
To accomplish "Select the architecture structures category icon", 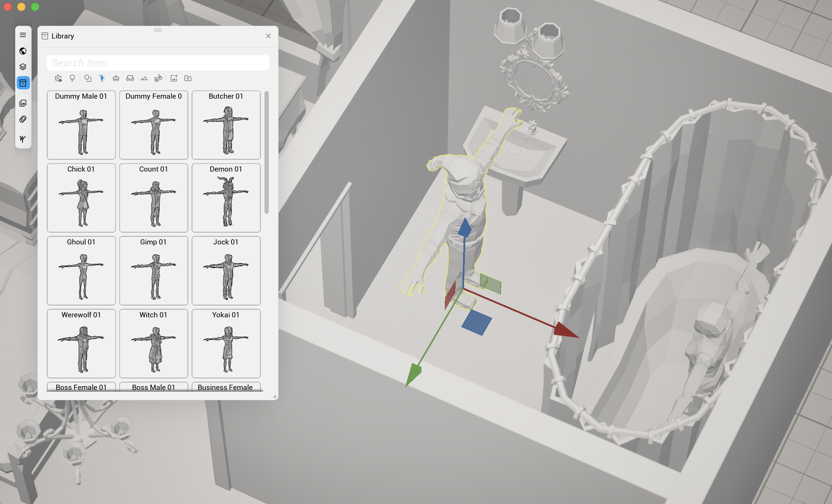I will pyautogui.click(x=116, y=78).
